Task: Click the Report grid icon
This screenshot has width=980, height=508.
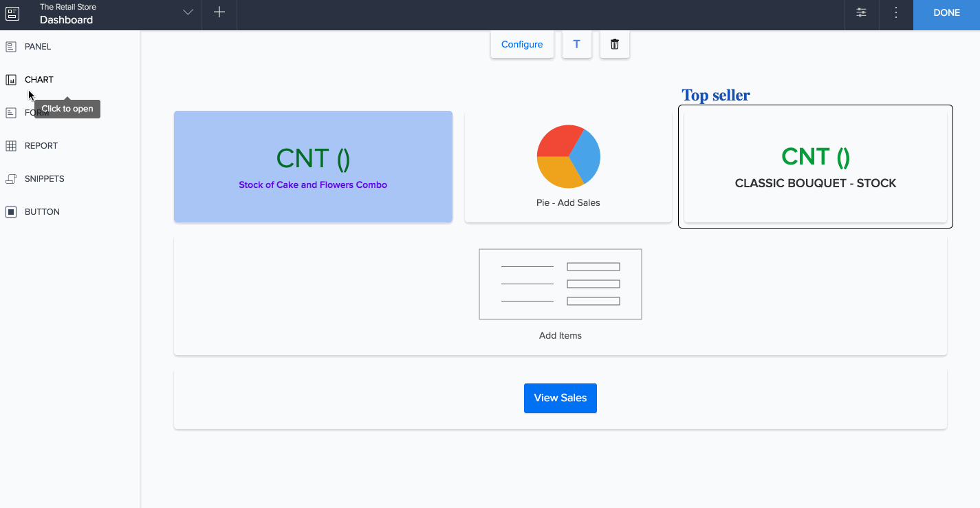Action: (11, 146)
